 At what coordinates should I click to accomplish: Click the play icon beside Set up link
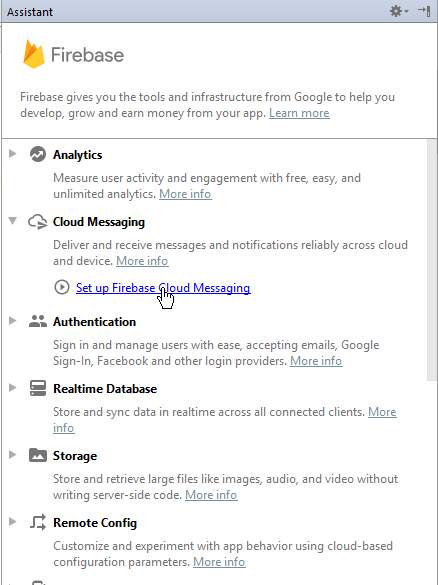62,287
